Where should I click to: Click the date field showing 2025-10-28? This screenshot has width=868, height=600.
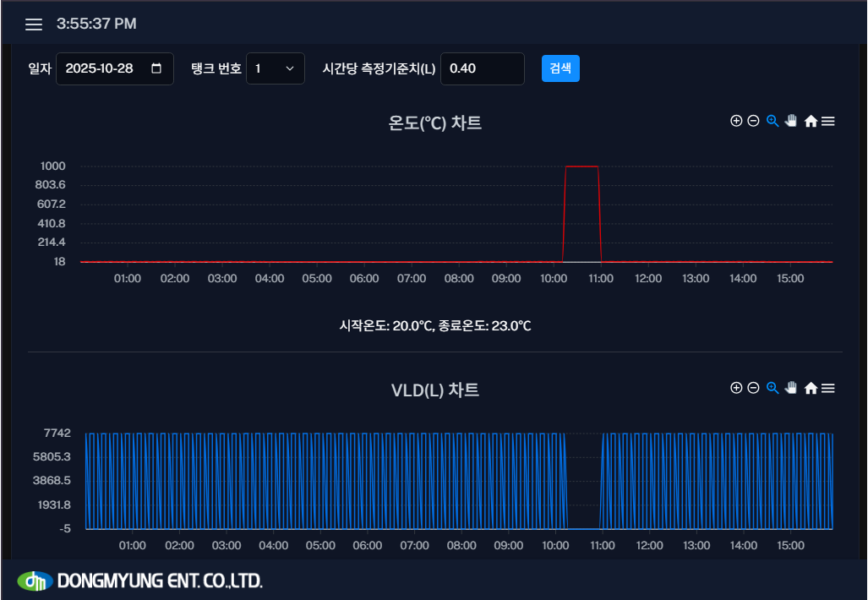(101, 68)
